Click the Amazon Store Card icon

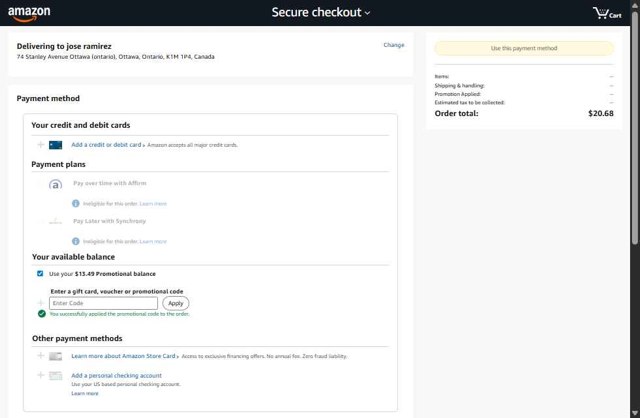(56, 356)
